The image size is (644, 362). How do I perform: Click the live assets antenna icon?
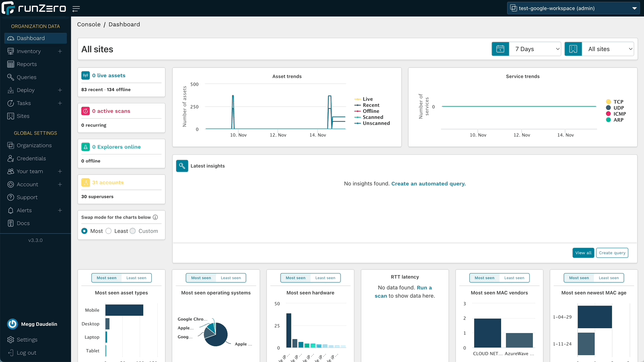tap(86, 76)
